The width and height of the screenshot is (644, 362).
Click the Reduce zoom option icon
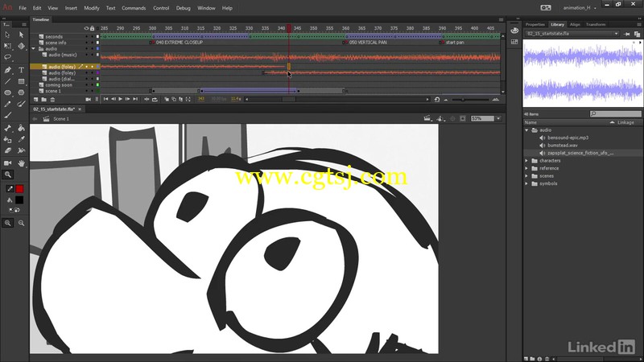22,223
